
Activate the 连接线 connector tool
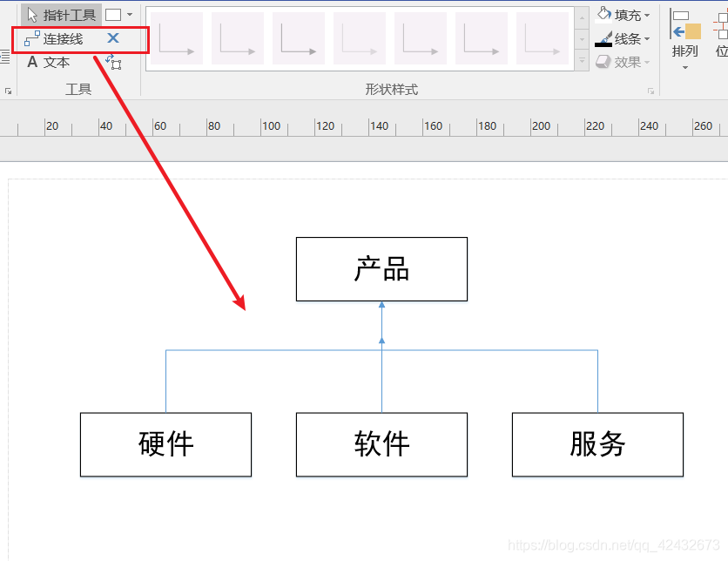tap(54, 39)
